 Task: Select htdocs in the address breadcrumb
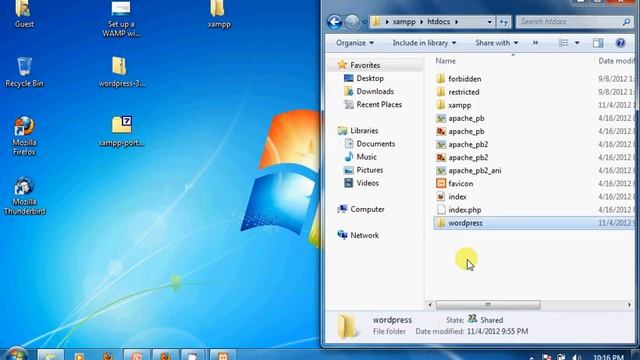point(438,22)
